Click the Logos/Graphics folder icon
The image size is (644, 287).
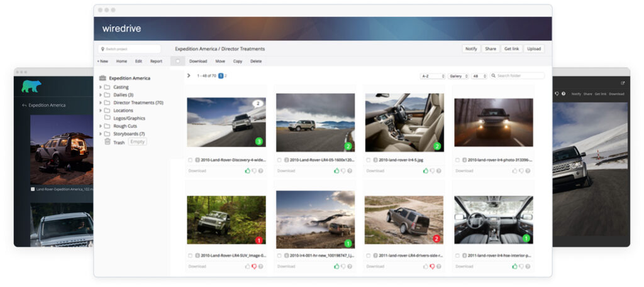[107, 118]
